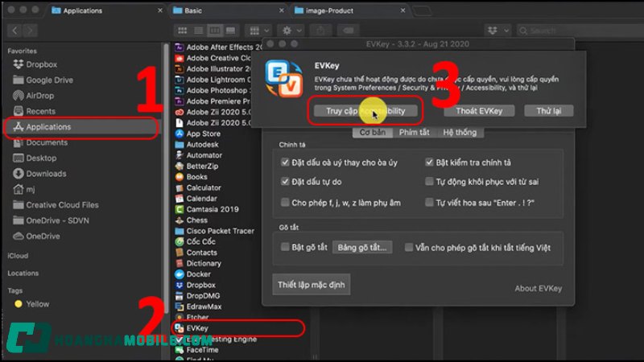644x362 pixels.
Task: Select the Camtasia 2019 app icon
Action: click(x=180, y=208)
